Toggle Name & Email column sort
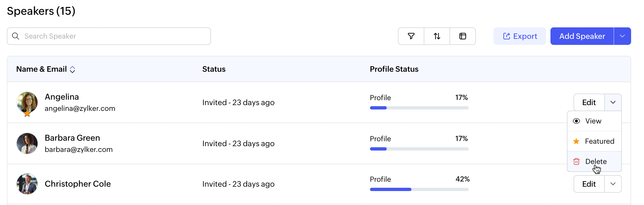This screenshot has height=205, width=644. point(72,69)
